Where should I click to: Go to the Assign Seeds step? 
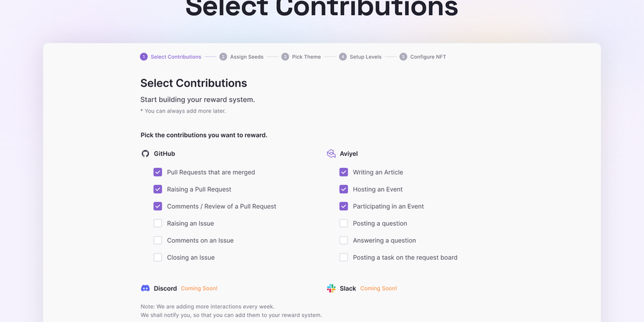pyautogui.click(x=247, y=57)
